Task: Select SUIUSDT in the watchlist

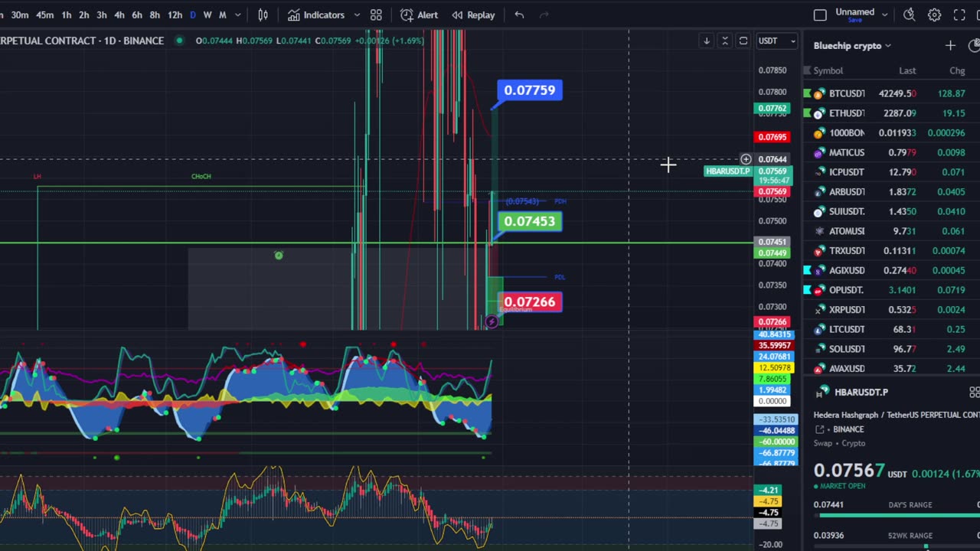Action: click(x=891, y=211)
